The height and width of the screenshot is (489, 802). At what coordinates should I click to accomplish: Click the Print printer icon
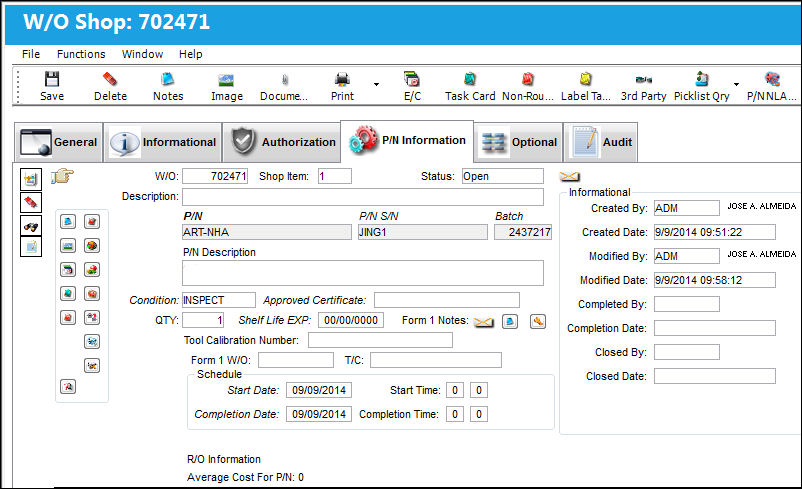point(342,79)
